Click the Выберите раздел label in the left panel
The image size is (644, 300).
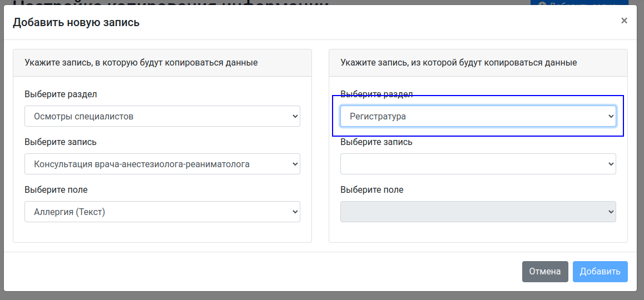point(61,94)
